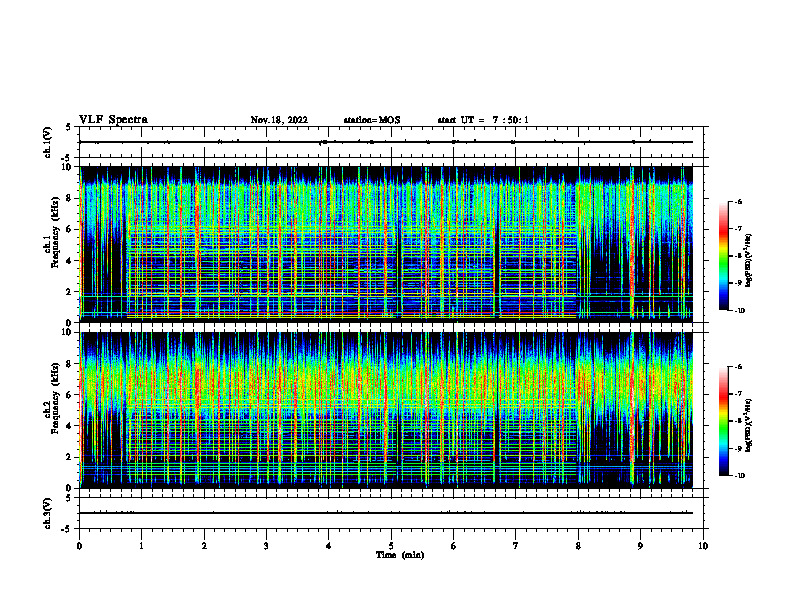This screenshot has width=792, height=612.
Task: Click the ch.2 PSD color scale bar
Action: click(724, 421)
